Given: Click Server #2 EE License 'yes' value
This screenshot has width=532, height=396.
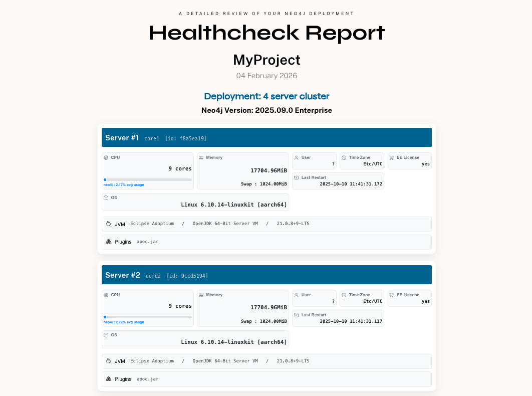Looking at the screenshot, I should click(426, 301).
